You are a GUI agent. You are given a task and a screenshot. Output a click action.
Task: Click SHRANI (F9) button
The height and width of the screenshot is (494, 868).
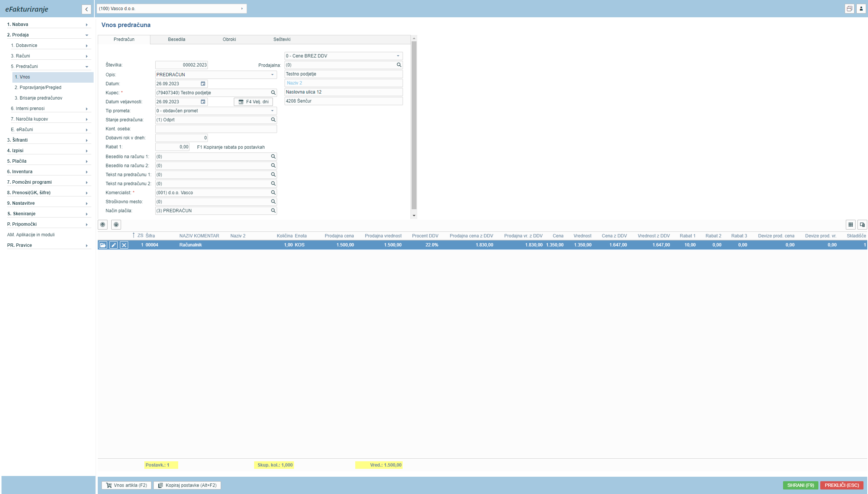coord(801,485)
